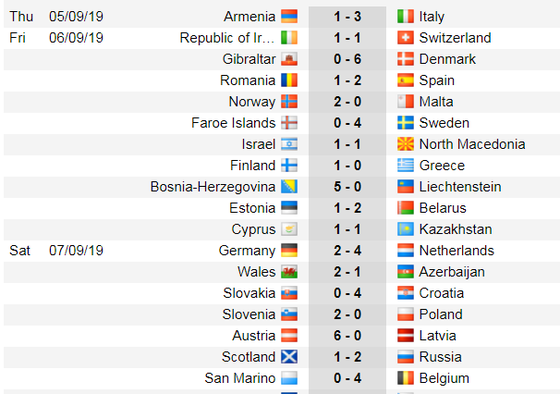This screenshot has height=394, width=560.
Task: Click the 07/09/19 Saturday date
Action: click(76, 250)
